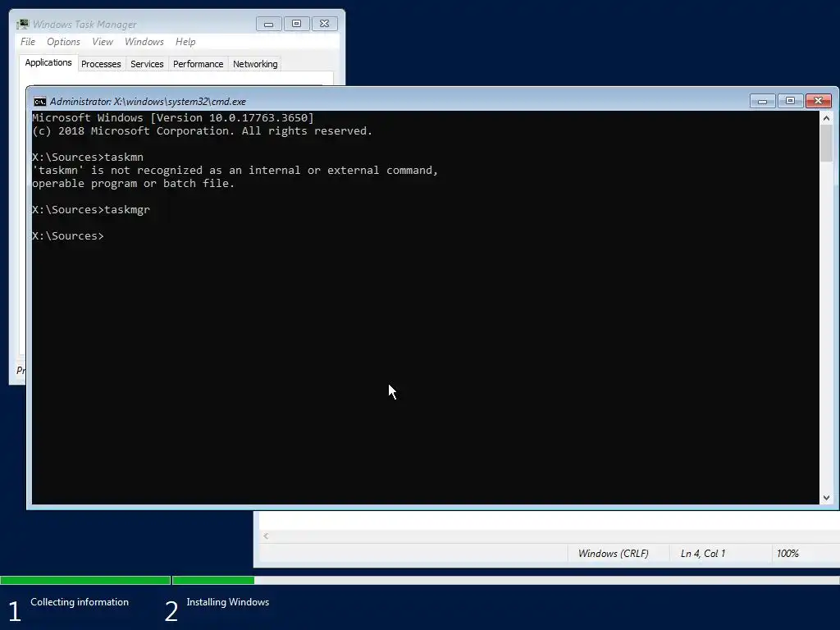Click the Installing Windows progress bar

pyautogui.click(x=505, y=580)
